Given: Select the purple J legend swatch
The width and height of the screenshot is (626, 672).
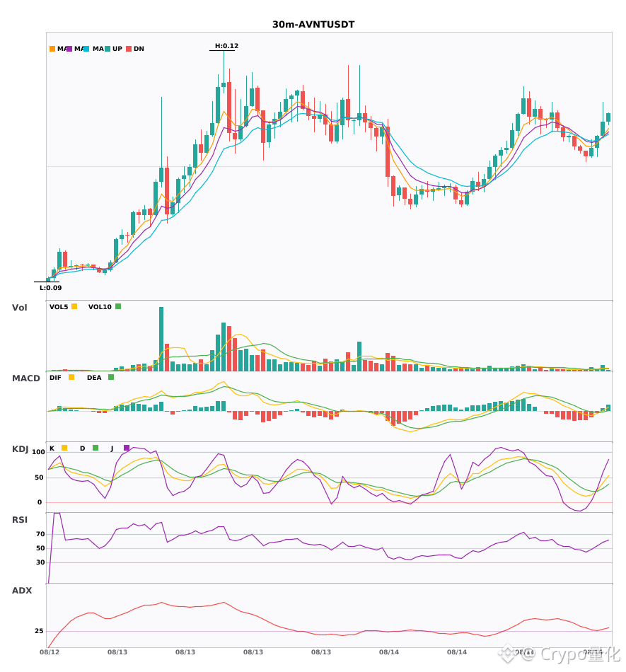Looking at the screenshot, I should click(127, 448).
